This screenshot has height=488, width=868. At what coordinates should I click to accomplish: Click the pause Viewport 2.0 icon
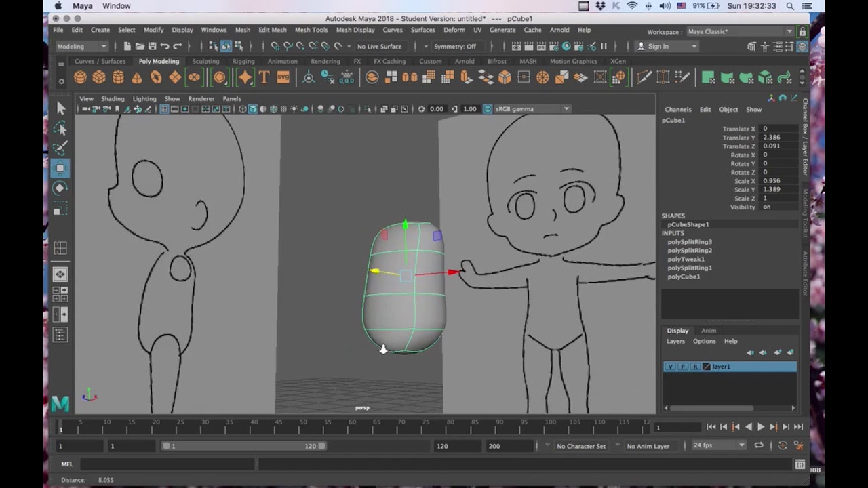tap(604, 46)
